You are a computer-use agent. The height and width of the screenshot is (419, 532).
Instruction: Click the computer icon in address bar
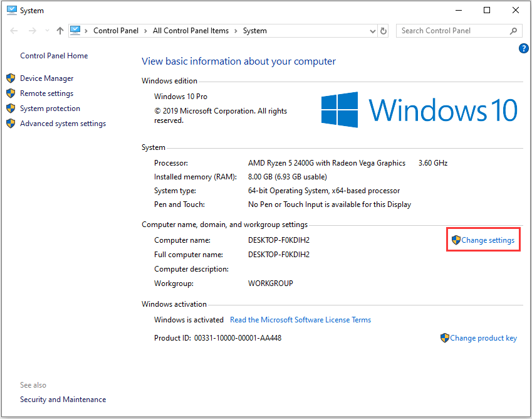(75, 31)
